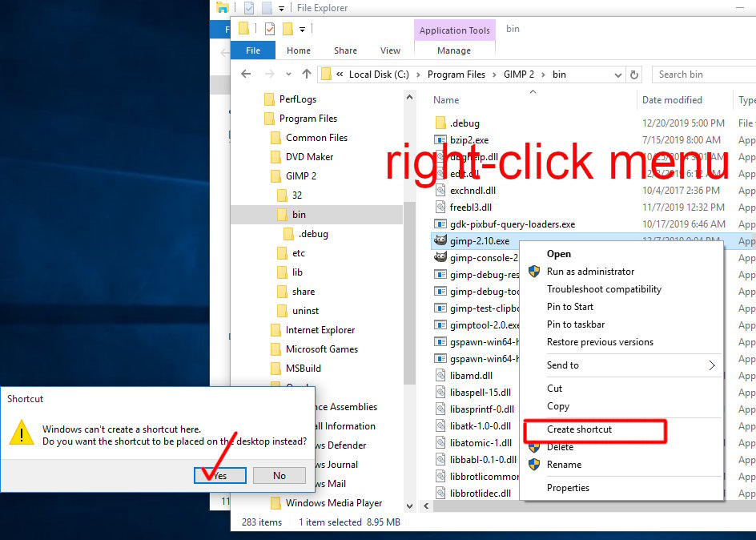
Task: Click the gimp-console Wilber icon
Action: point(440,257)
